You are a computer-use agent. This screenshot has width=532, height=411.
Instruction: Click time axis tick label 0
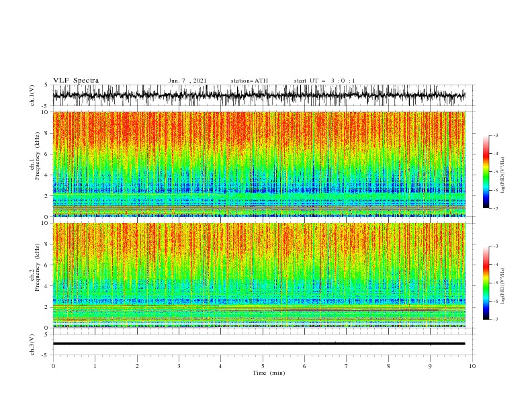(x=53, y=366)
